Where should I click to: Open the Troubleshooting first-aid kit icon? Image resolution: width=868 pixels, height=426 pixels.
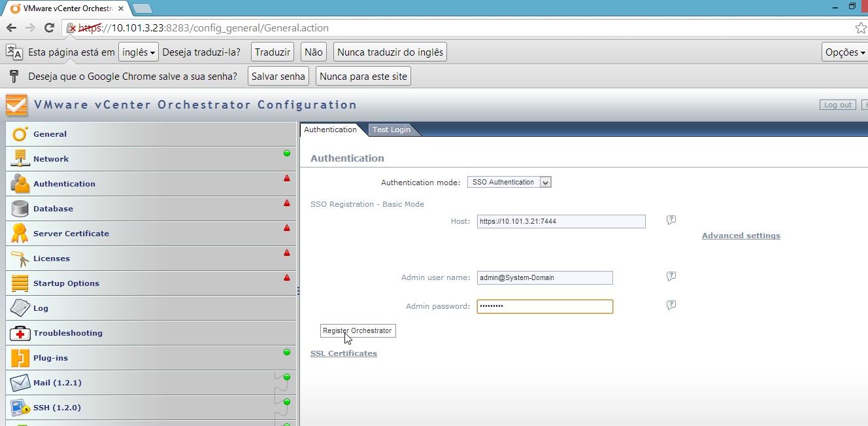coord(20,333)
